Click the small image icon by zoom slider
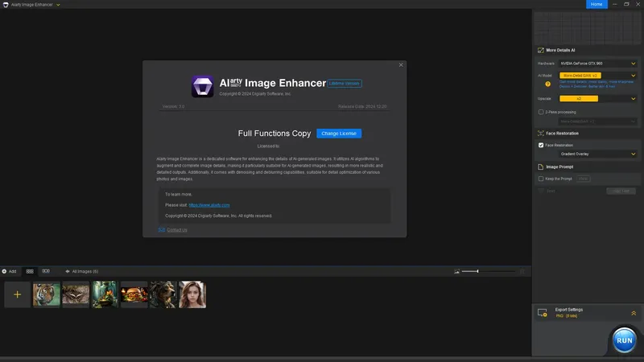 [x=456, y=271]
